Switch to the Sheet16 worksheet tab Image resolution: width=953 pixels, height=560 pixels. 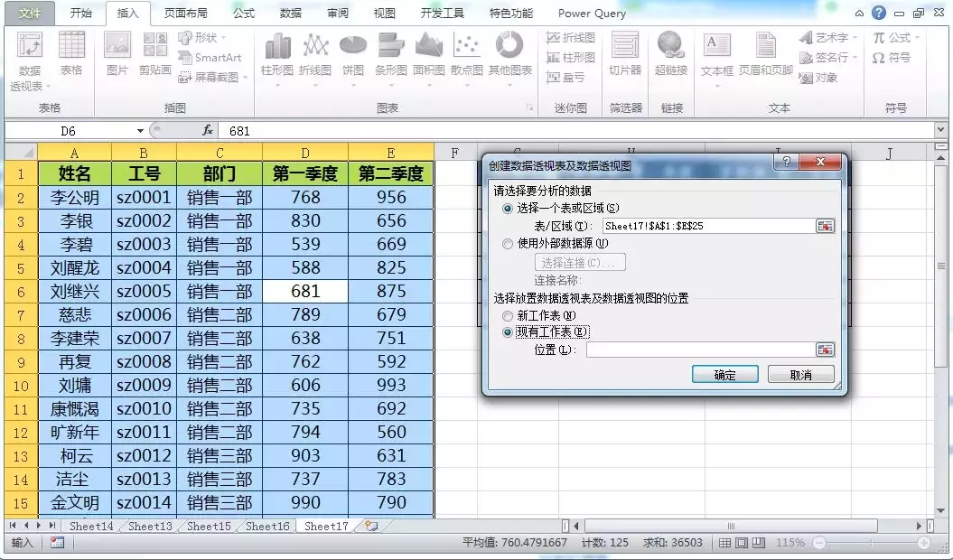267,526
